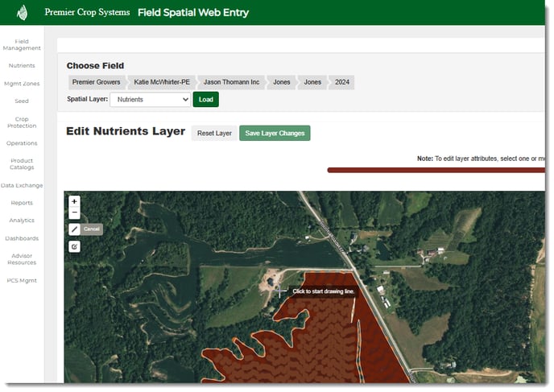
Task: Open Field Management in sidebar
Action: click(22, 44)
